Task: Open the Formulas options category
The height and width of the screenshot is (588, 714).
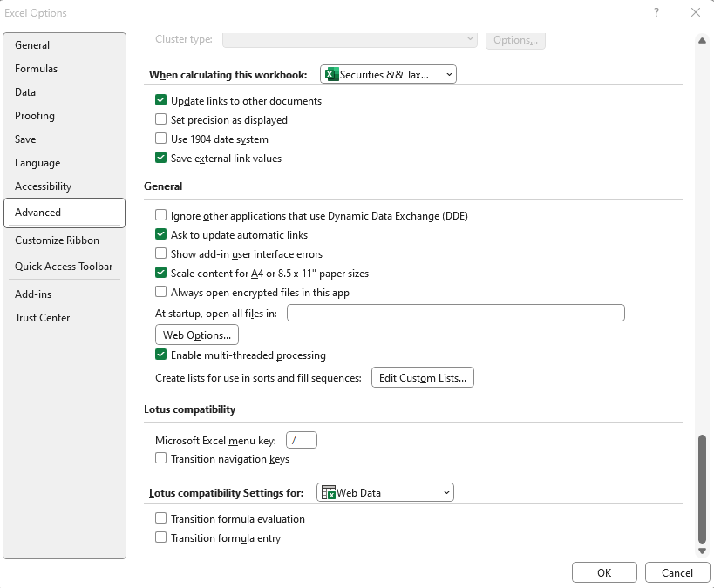Action: pos(37,69)
